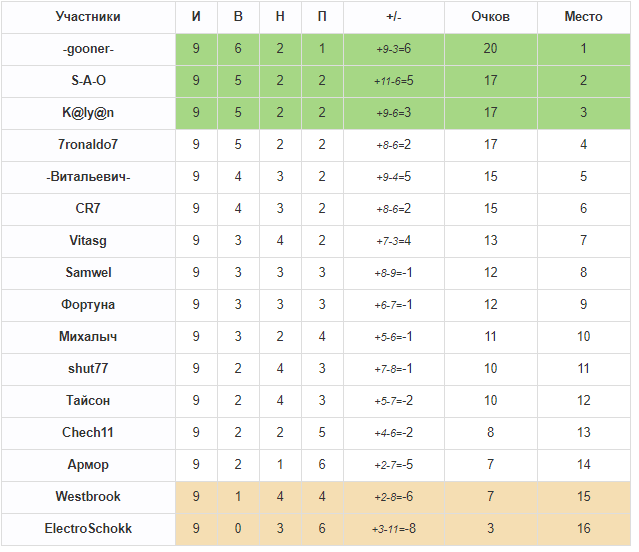Select the Михалыч participant name
The image size is (639, 552).
tap(88, 336)
